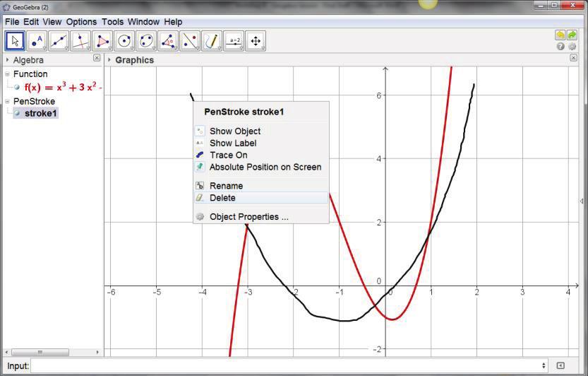Open the settings gear icon

(x=572, y=46)
